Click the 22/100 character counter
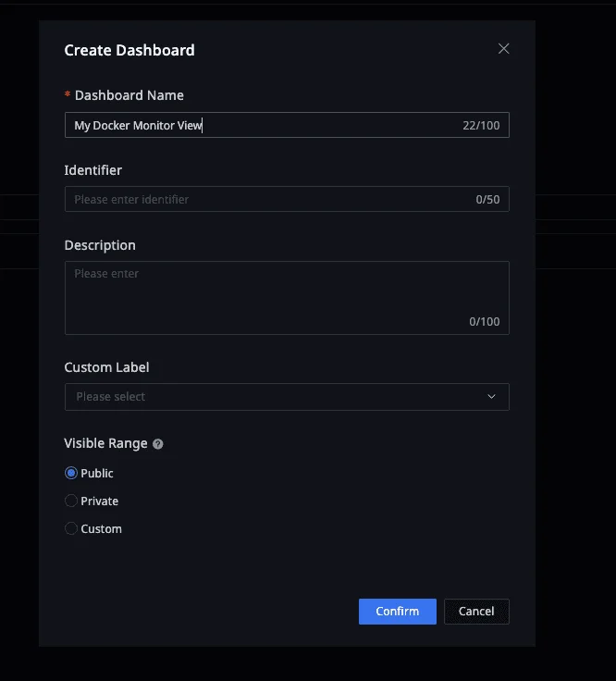The image size is (616, 681). tap(481, 125)
